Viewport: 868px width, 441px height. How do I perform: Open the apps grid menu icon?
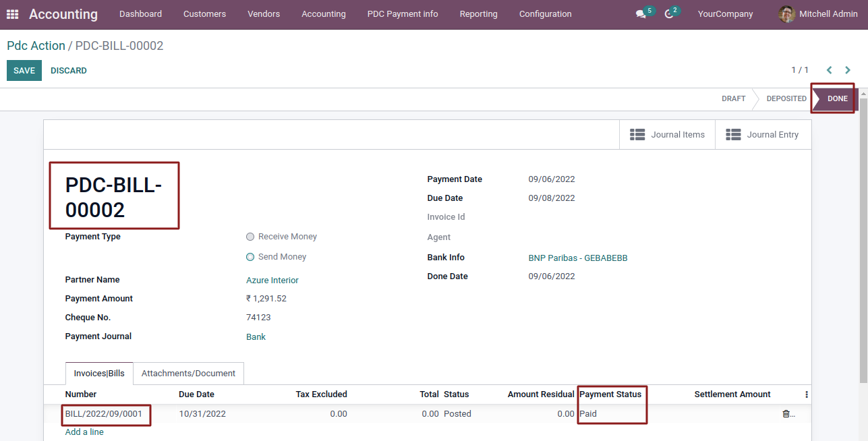pyautogui.click(x=13, y=14)
